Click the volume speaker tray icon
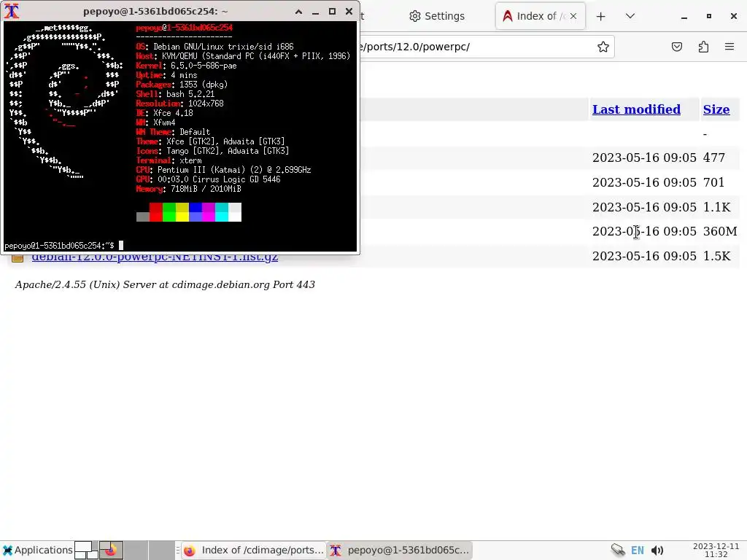This screenshot has height=560, width=747. 657,550
